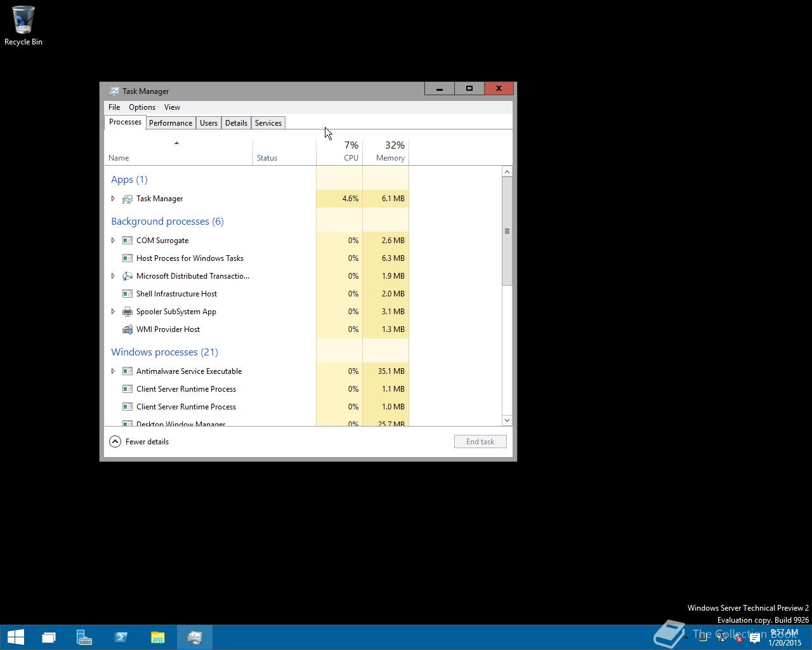Select Antimalware Service Executable icon
This screenshot has width=812, height=650.
coord(128,371)
